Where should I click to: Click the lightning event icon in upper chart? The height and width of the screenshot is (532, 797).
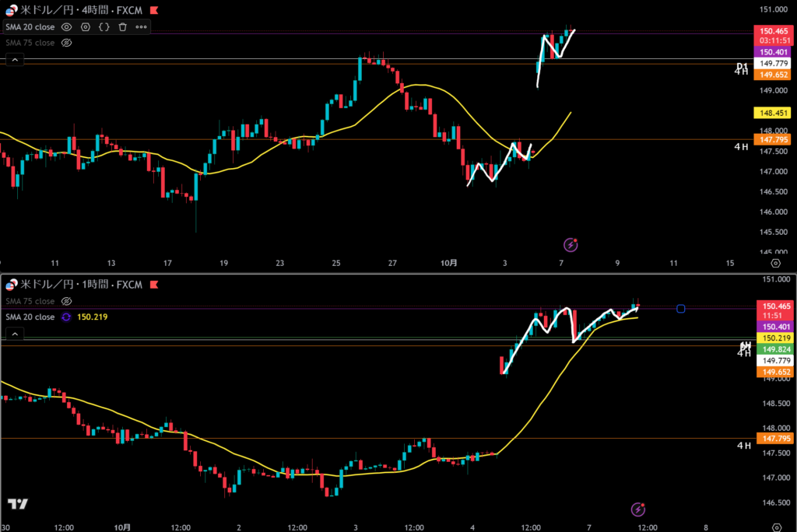tap(571, 244)
